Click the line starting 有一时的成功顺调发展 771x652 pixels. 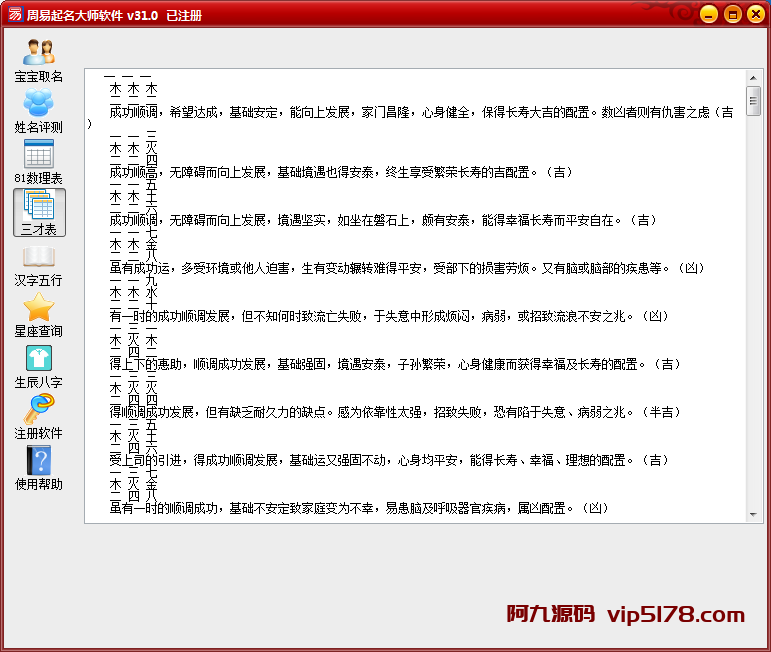389,316
